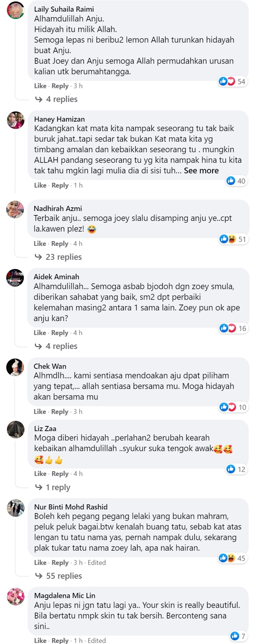This screenshot has height=644, width=268.
Task: Open the 7 likes on Magdalena Mic Lin's comment
Action: coord(238,636)
